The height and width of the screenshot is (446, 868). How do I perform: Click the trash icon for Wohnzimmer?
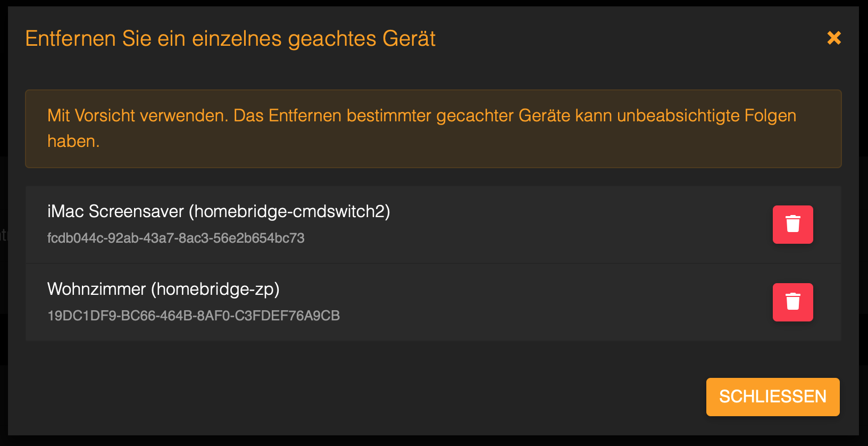click(x=792, y=302)
